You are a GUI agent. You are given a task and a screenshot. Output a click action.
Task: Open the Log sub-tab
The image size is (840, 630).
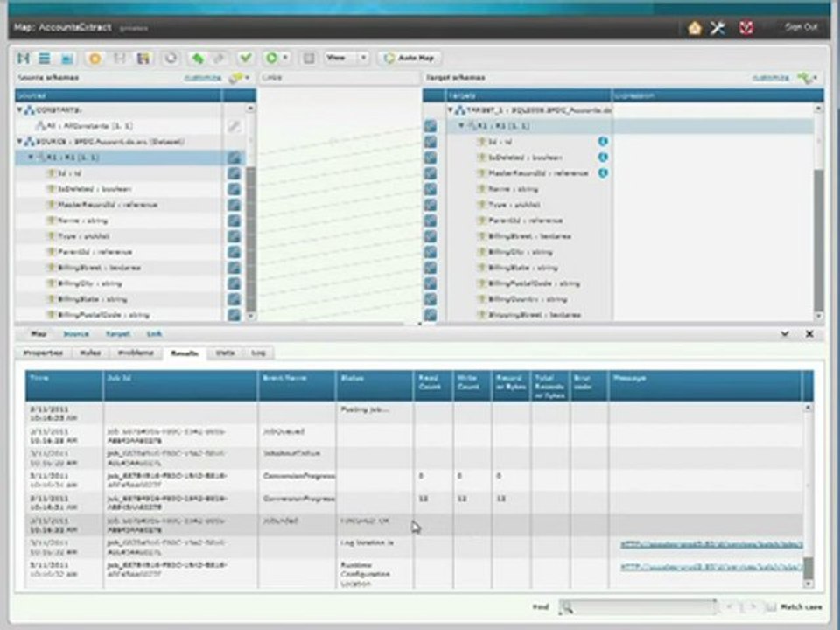(x=258, y=353)
